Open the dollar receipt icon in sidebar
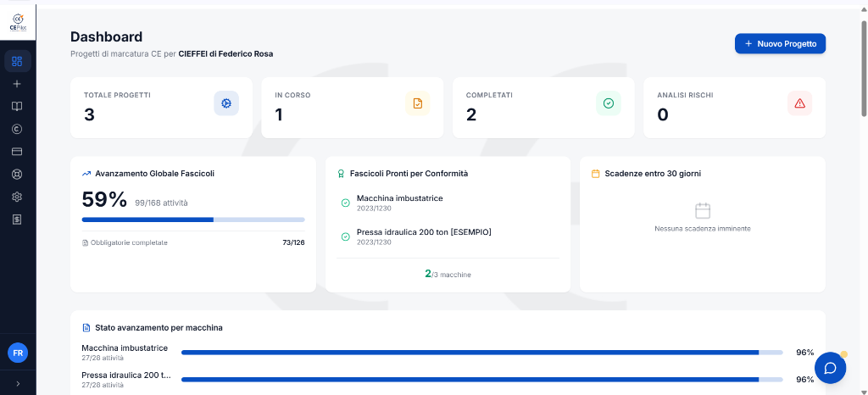The width and height of the screenshot is (868, 395). pos(17,220)
